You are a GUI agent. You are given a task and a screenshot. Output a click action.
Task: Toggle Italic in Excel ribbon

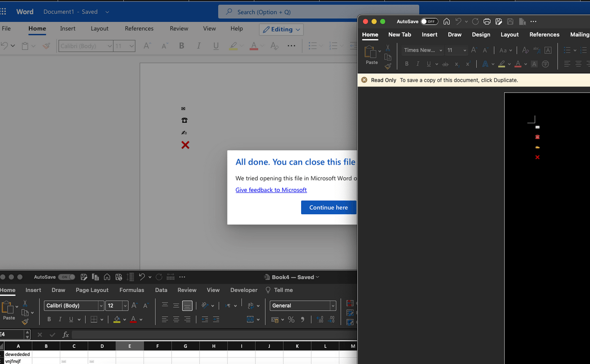60,320
